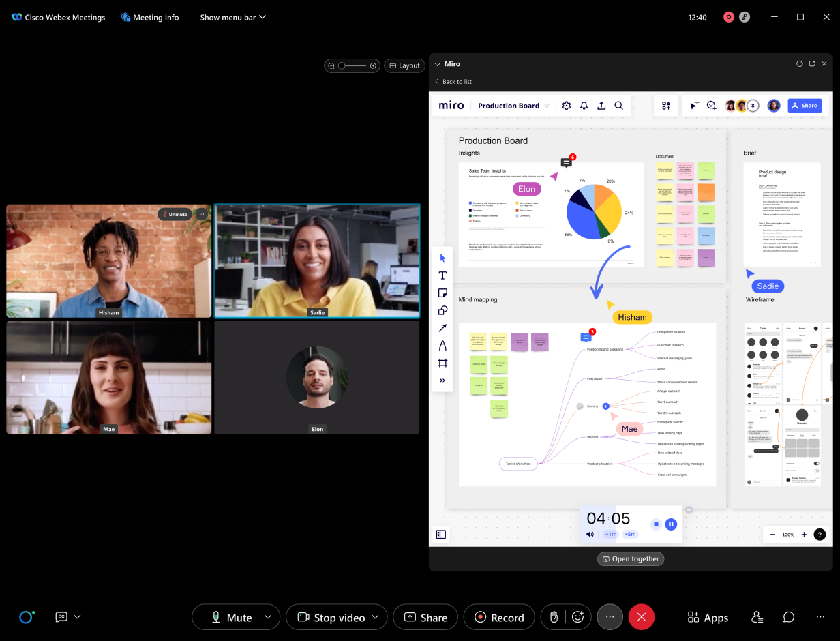
Task: Select the Miro arrow line tool
Action: click(442, 328)
